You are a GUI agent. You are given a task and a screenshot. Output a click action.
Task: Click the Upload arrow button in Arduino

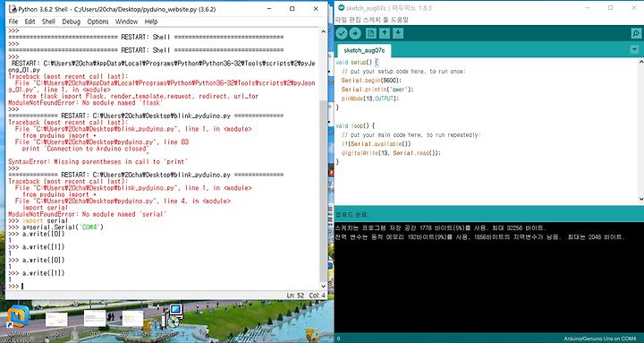[x=355, y=33]
